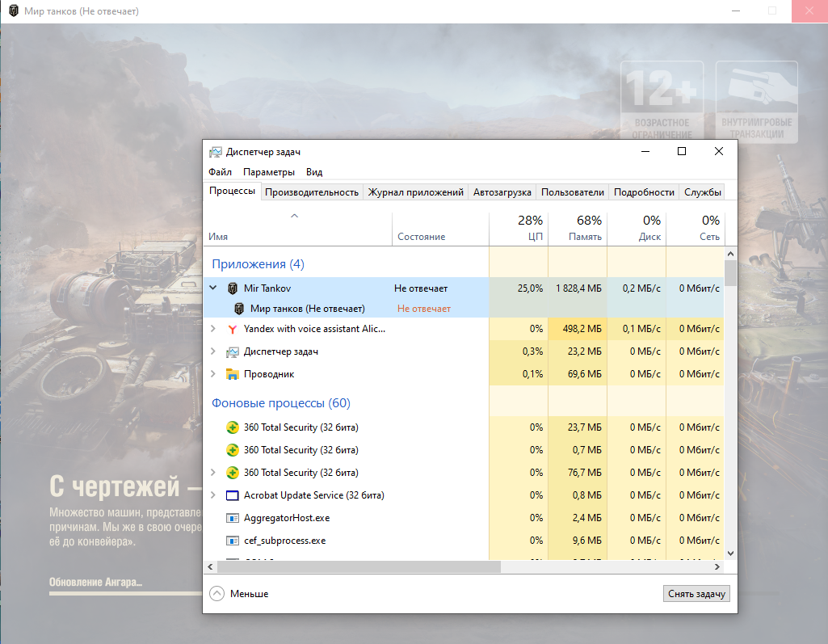
Task: Sort by the Состояние column header
Action: click(x=440, y=229)
